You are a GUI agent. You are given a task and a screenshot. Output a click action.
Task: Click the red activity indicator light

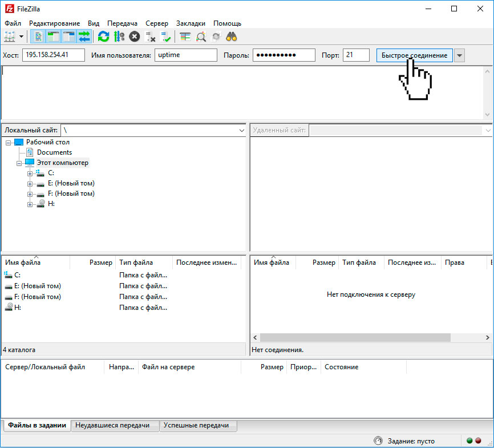478,441
